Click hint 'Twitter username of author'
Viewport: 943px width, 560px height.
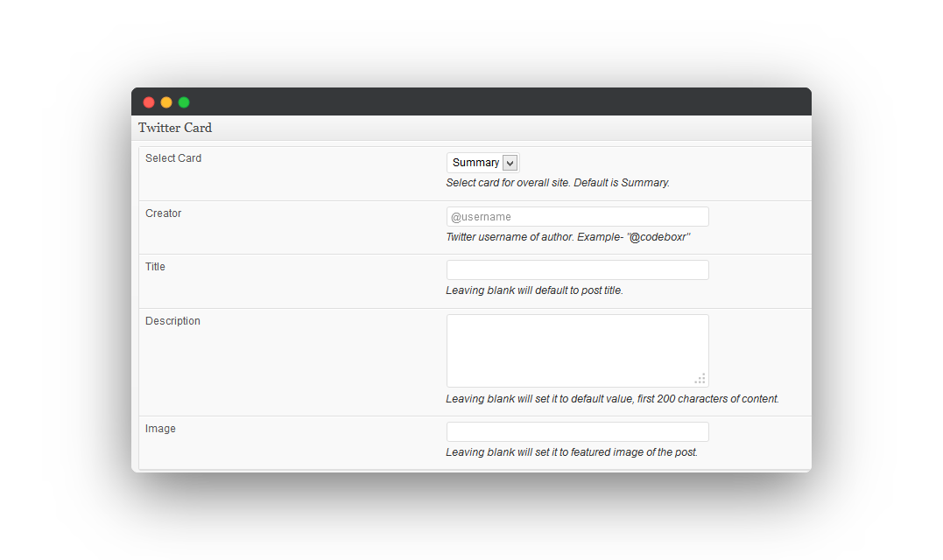(567, 237)
